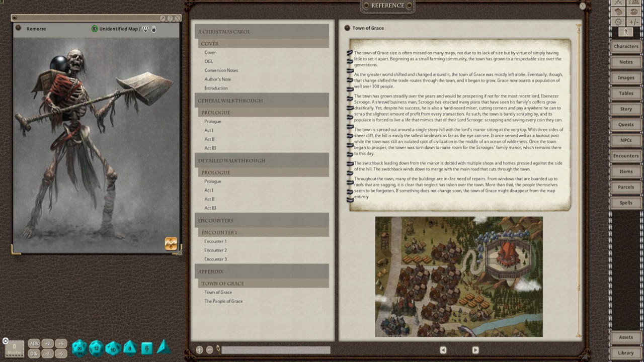Open The People of Grace page

(x=223, y=301)
